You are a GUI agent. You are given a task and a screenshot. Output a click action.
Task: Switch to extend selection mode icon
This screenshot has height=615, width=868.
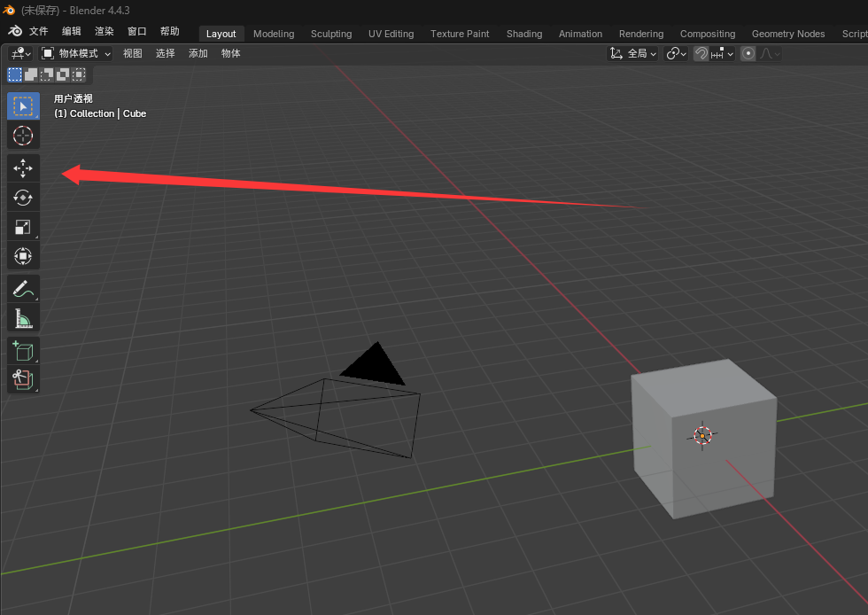(x=31, y=74)
